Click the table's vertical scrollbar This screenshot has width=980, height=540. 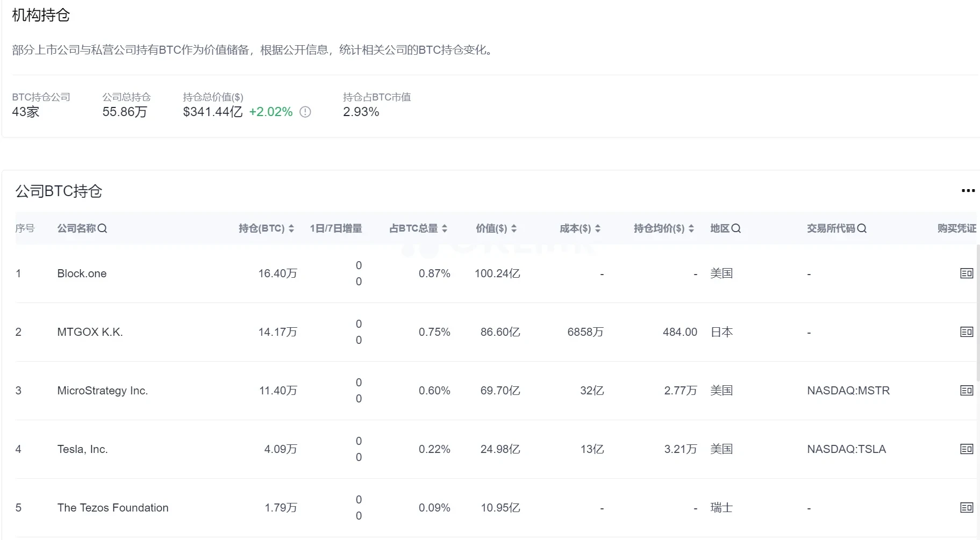(978, 312)
